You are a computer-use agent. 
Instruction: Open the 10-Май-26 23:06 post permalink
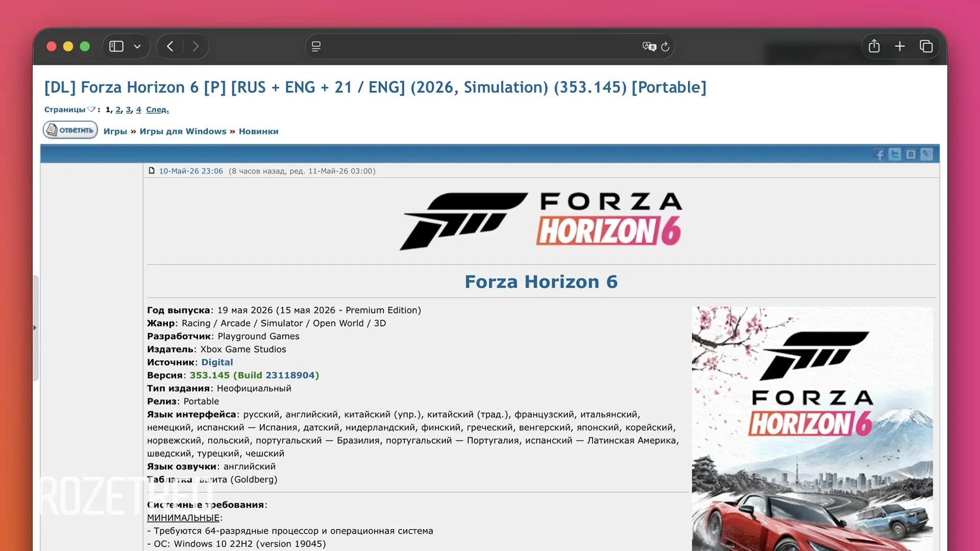tap(191, 171)
